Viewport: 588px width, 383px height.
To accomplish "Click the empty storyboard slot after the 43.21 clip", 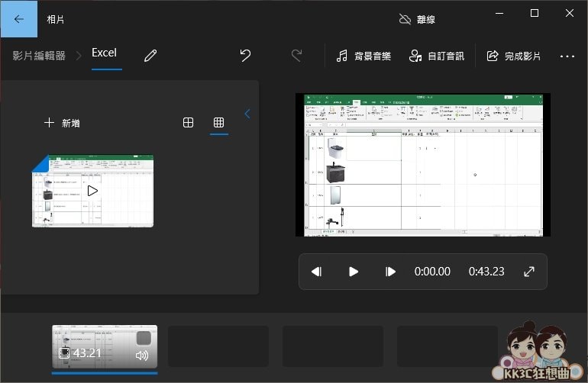I will tap(218, 346).
